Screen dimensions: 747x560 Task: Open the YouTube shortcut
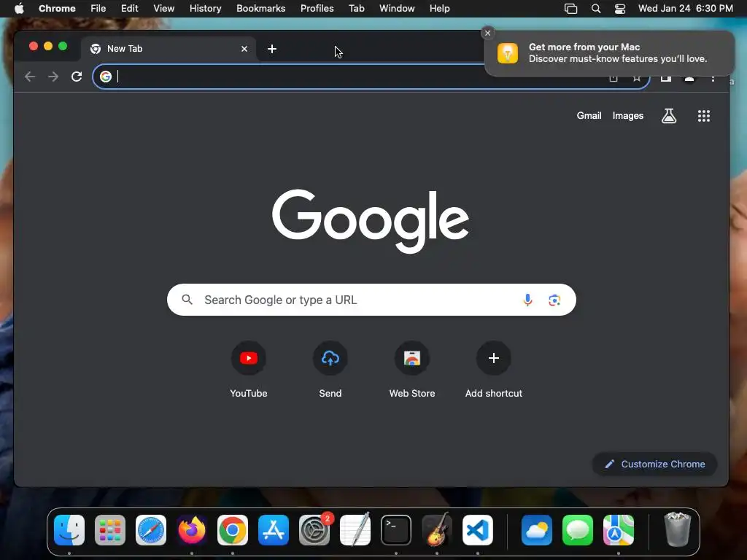(x=249, y=358)
